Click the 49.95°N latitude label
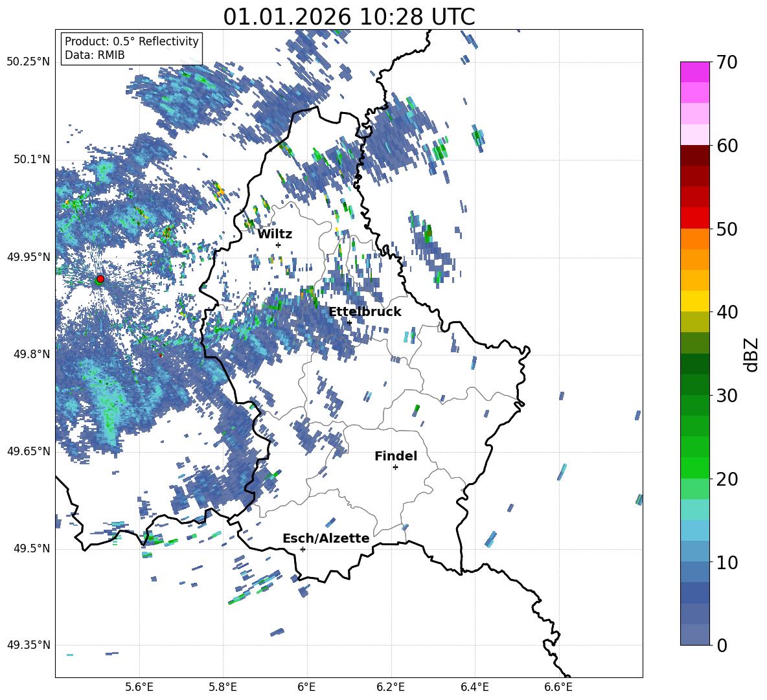The height and width of the screenshot is (700, 767). 29,257
